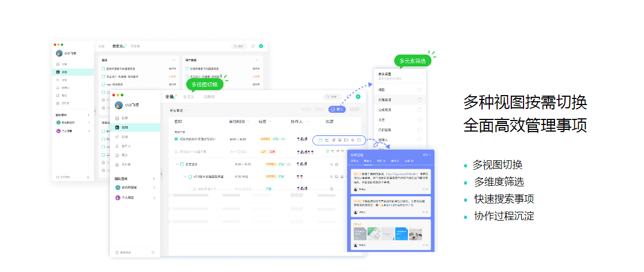
Task: Select 讨论 in the front window sidebar
Action: pos(124,137)
